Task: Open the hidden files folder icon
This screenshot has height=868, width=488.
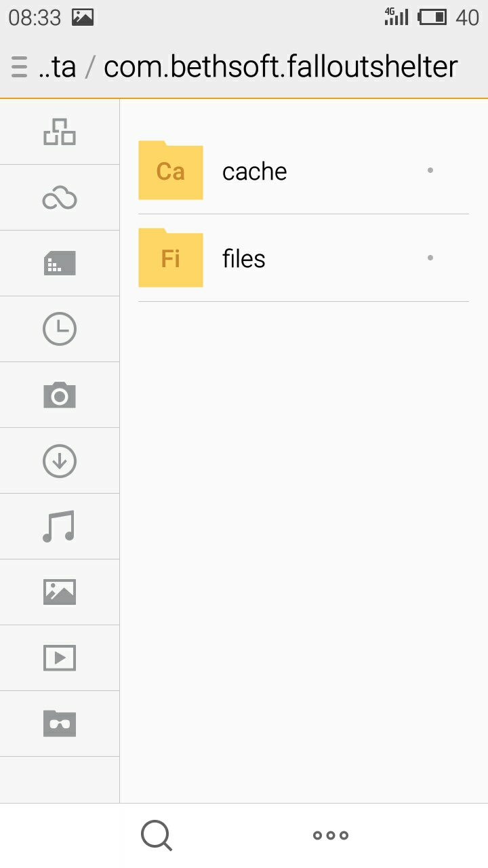Action: click(60, 724)
